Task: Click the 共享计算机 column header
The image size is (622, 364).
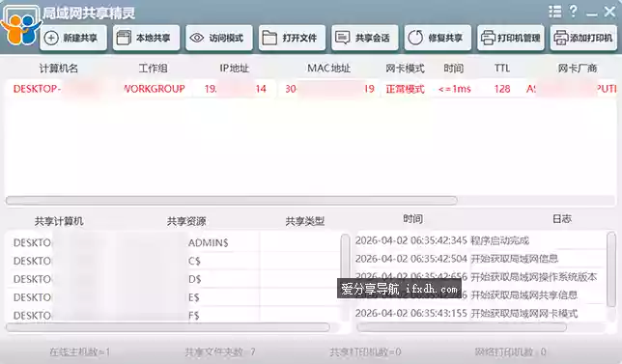Action: [x=59, y=221]
